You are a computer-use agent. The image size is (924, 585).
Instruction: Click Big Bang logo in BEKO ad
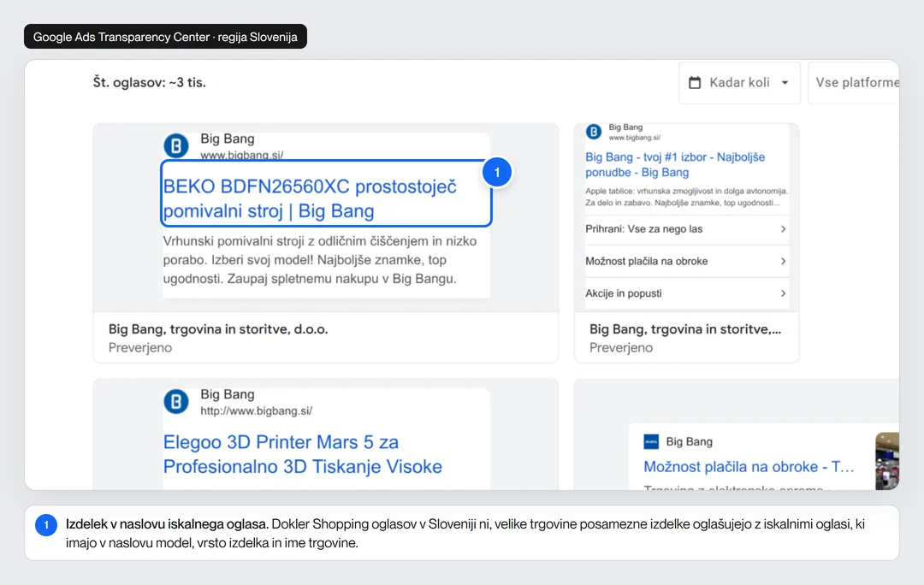176,145
